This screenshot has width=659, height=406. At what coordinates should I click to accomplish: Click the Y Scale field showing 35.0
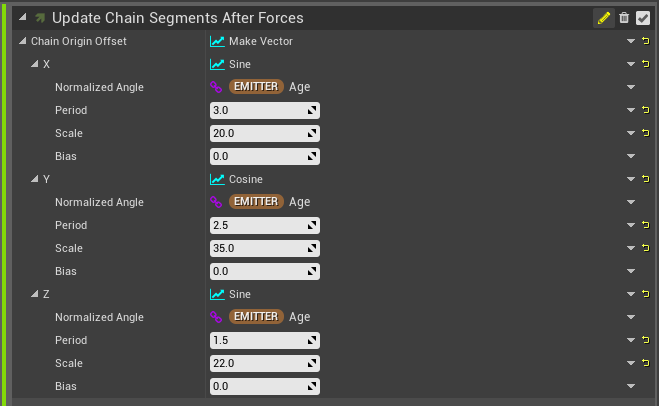click(x=265, y=248)
